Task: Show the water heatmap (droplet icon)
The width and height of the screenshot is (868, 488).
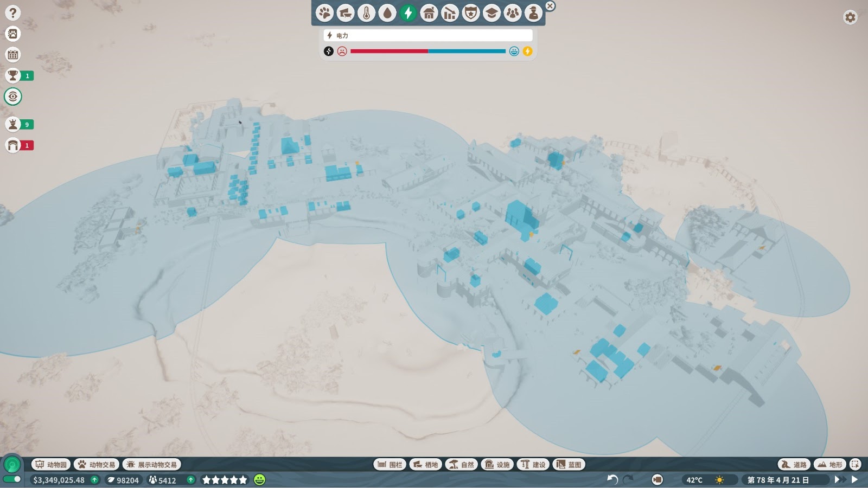Action: [x=387, y=13]
